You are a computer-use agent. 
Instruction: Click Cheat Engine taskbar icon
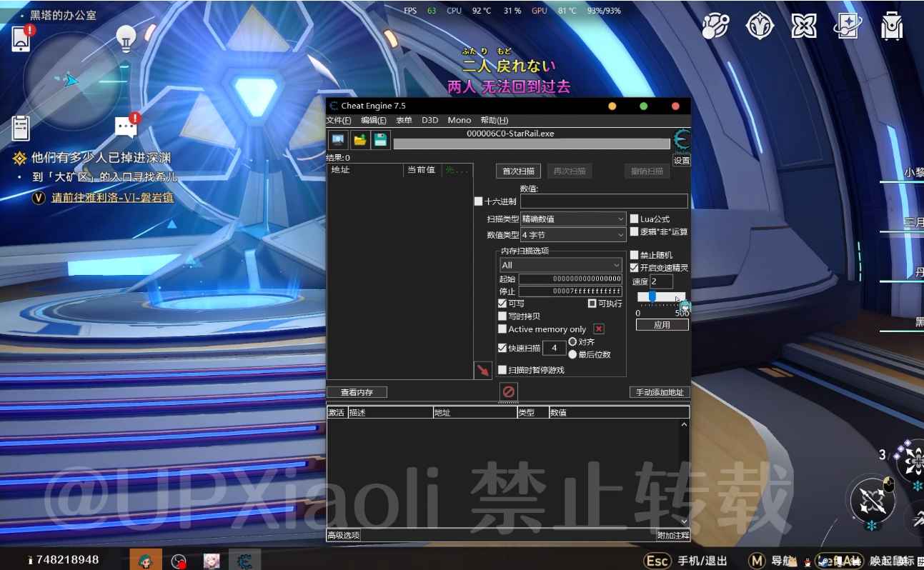point(244,561)
